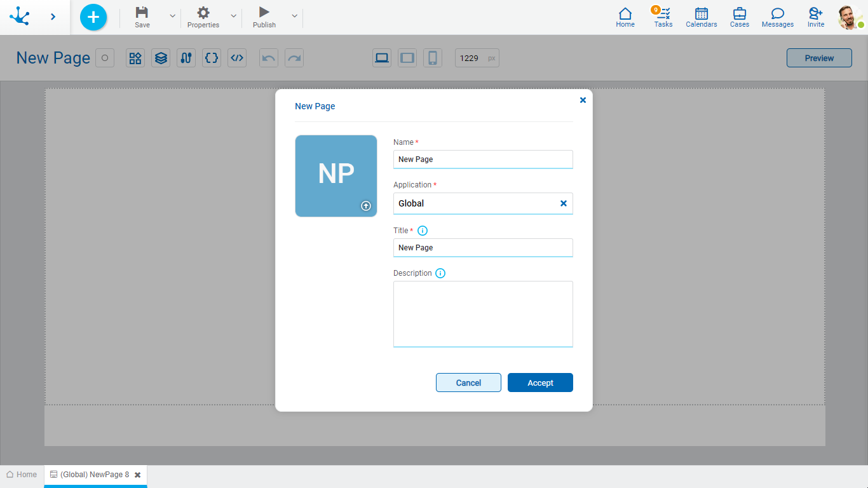Click the Title info icon

[x=423, y=231]
